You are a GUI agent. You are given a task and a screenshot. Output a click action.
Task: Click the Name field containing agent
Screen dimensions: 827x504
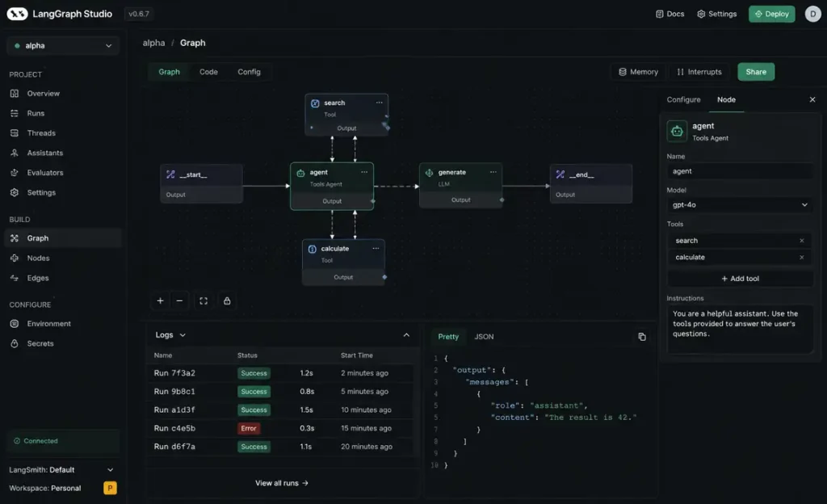[x=740, y=171]
